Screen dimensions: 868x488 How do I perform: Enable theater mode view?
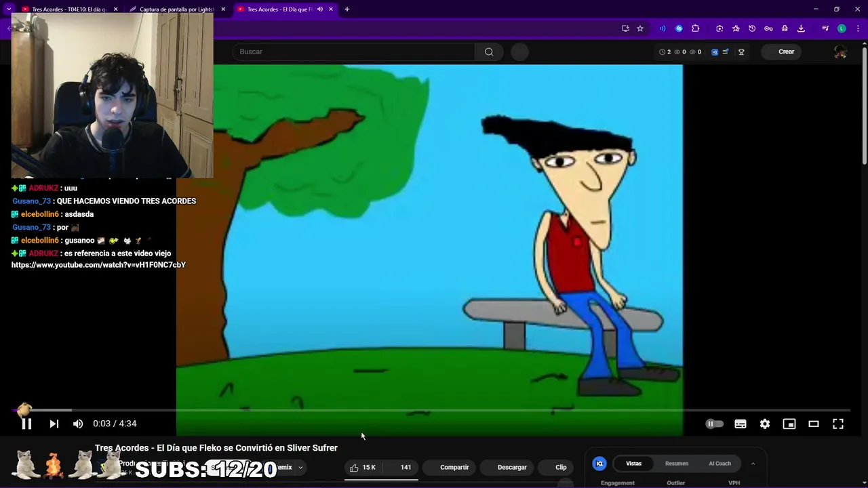click(x=814, y=424)
